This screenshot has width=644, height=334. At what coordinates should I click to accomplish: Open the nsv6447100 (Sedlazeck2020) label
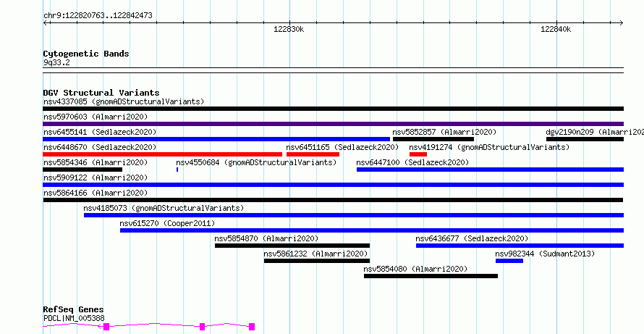(412, 162)
